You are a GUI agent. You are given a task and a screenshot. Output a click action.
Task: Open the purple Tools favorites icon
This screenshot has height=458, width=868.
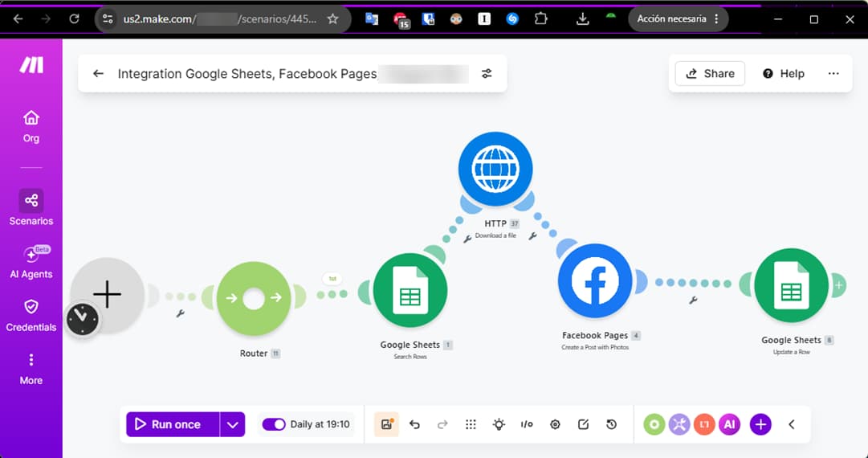tap(679, 425)
